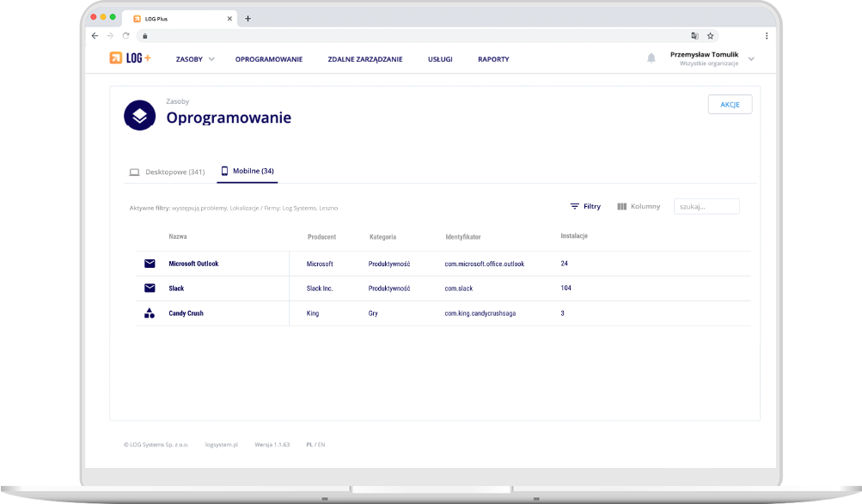Screen dimensions: 862x504
Task: Click the com.slack identifier
Action: point(458,288)
